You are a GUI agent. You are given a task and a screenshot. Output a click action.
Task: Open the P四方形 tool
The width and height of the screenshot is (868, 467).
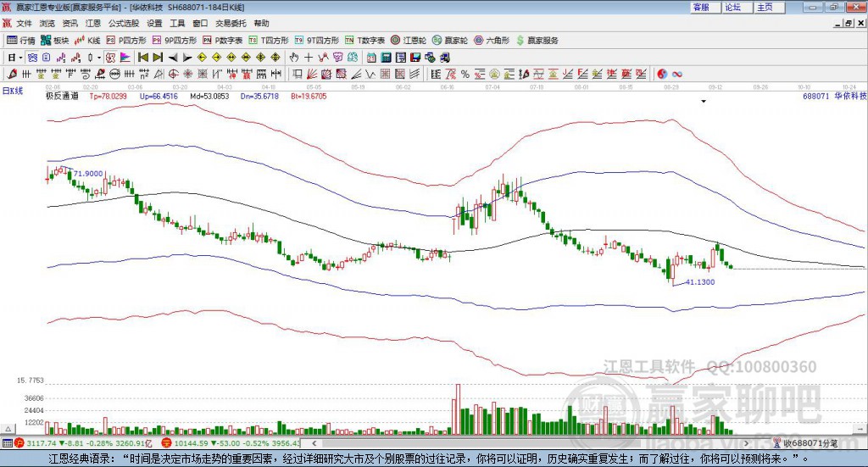tap(126, 41)
